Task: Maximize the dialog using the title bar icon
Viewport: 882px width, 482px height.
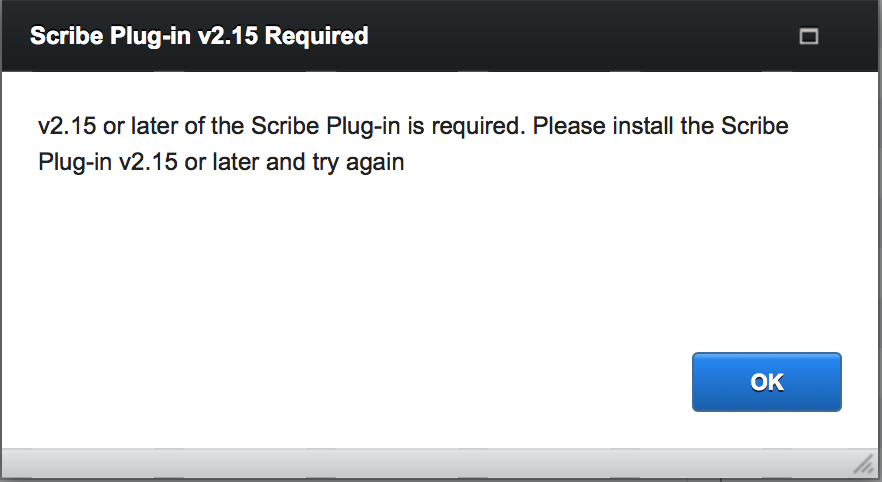Action: click(x=809, y=36)
